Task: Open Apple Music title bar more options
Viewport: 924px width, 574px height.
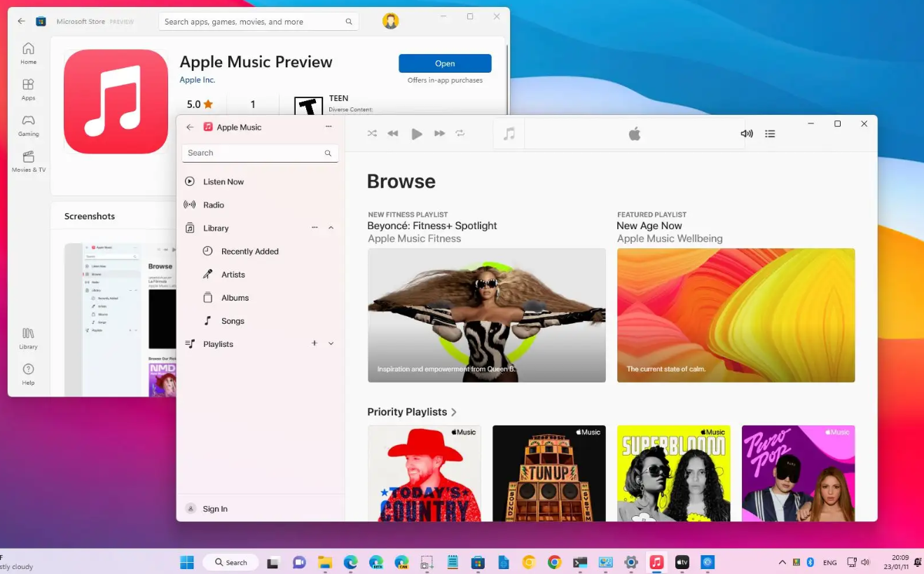Action: tap(329, 127)
